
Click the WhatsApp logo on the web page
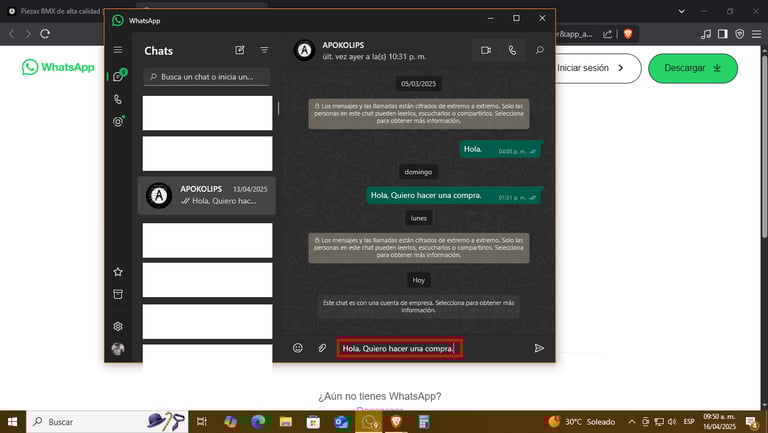[58, 67]
